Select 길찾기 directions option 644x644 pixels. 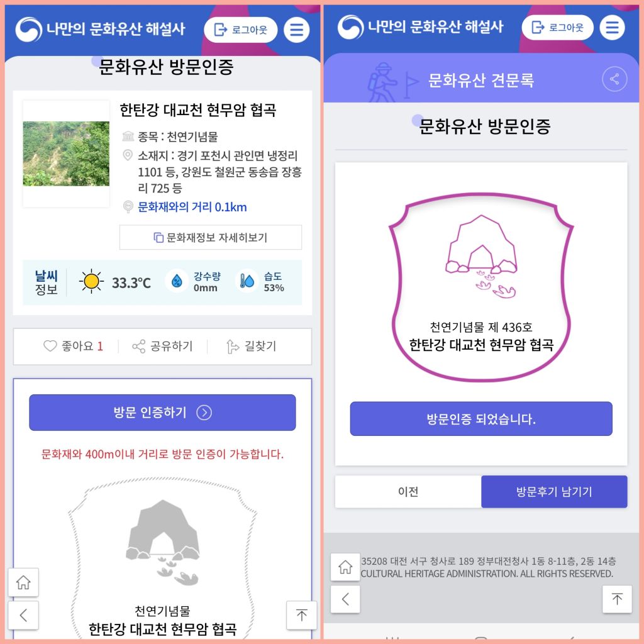pyautogui.click(x=251, y=347)
